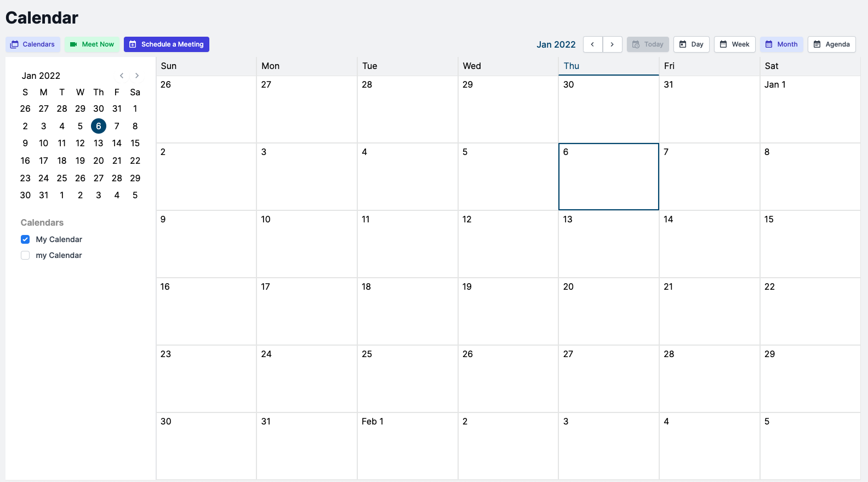868x482 pixels.
Task: Enable the unchecked my Calendar checkbox
Action: (x=25, y=255)
